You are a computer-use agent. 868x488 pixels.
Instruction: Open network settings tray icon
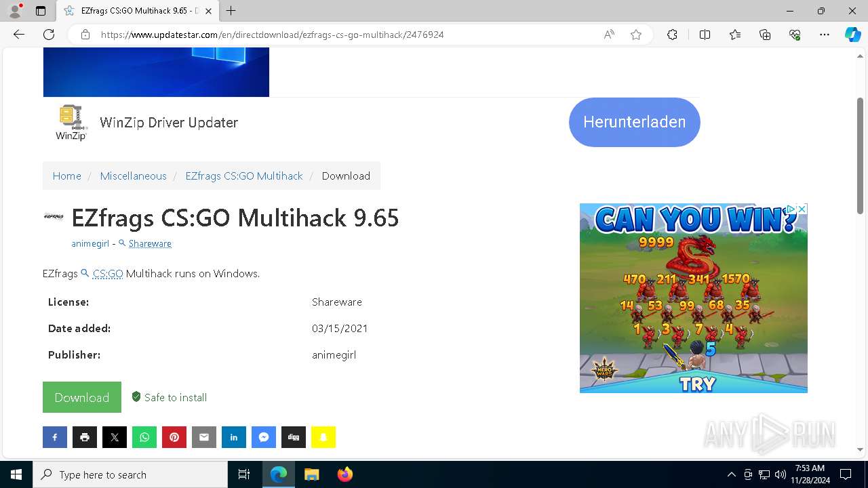click(764, 474)
